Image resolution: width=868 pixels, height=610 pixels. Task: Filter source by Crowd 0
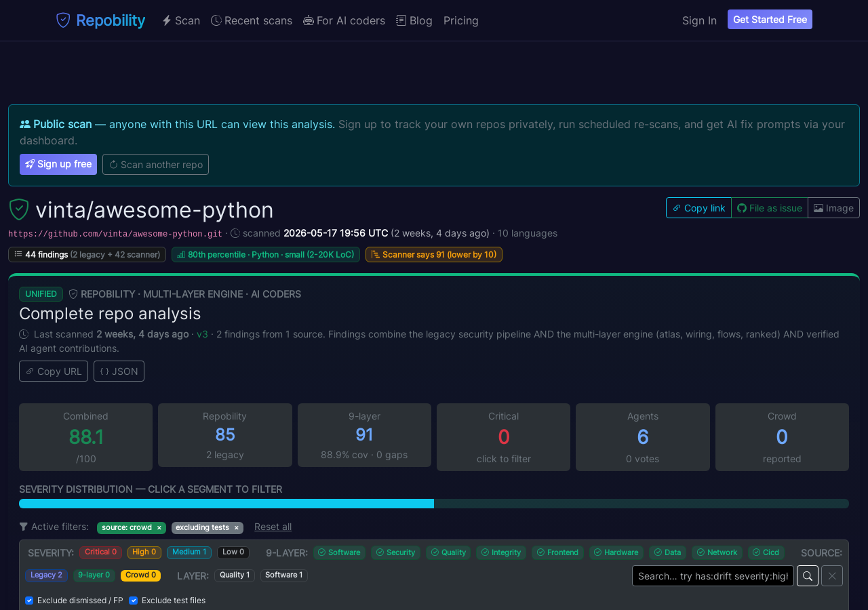pos(141,575)
